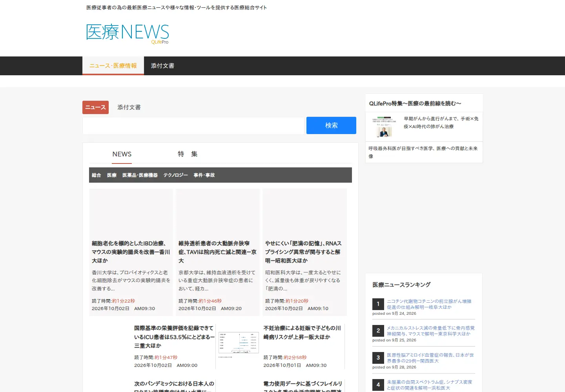Screen dimensions: 565x392
Task: Click the 医療ニュースランキング heading
Action: 401,285
